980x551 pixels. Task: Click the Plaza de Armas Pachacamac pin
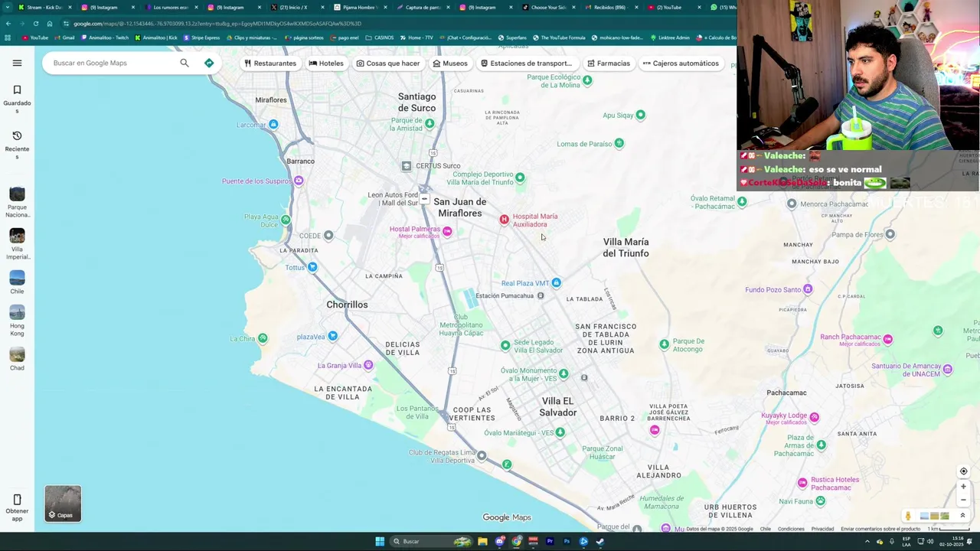pos(821,445)
